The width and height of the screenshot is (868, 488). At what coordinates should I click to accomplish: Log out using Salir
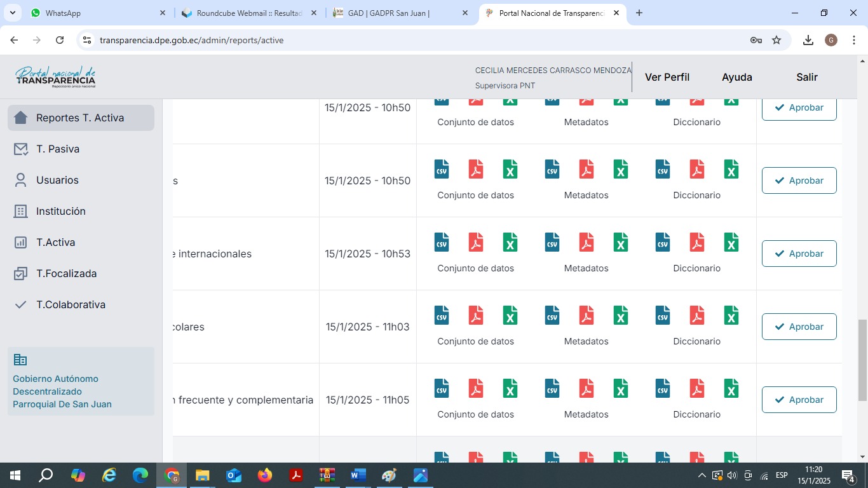tap(806, 77)
